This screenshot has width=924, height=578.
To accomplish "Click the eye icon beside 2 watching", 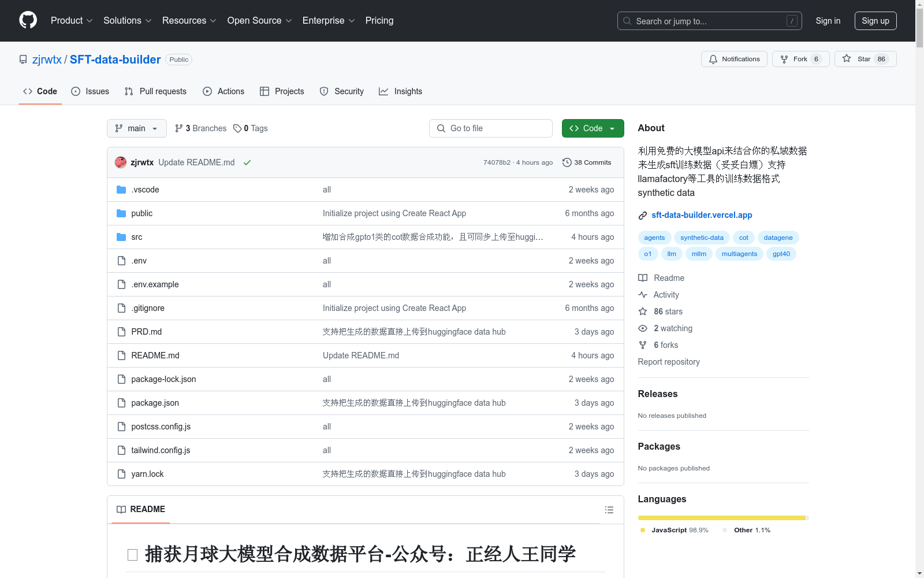I will 643,328.
